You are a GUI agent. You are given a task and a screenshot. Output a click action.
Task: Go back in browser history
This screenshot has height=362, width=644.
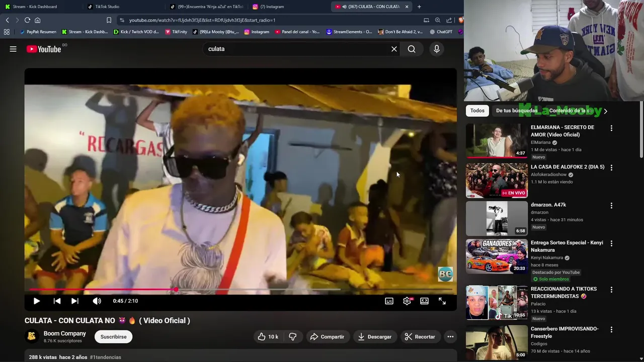point(7,20)
